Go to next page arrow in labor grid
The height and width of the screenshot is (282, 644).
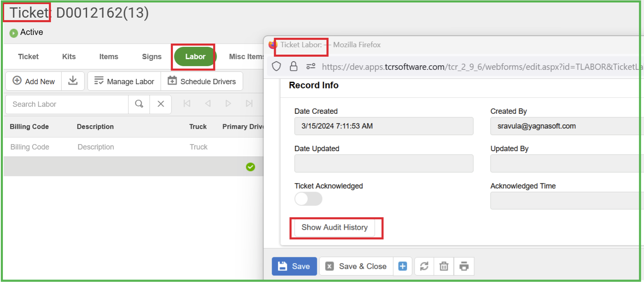(x=228, y=103)
